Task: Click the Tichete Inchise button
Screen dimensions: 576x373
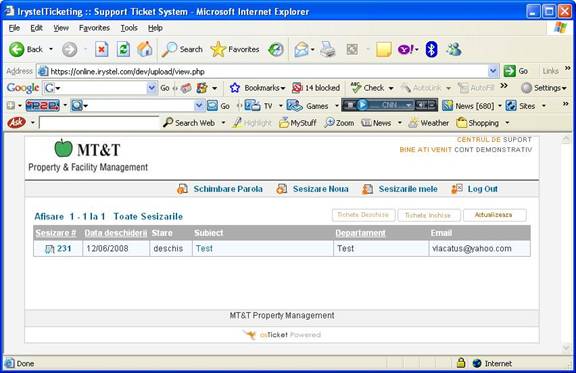Action: [429, 215]
